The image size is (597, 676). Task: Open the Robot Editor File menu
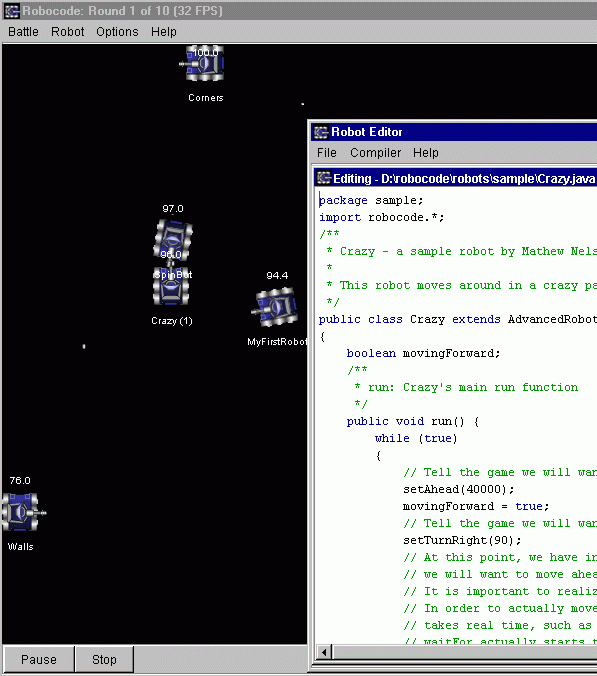327,153
